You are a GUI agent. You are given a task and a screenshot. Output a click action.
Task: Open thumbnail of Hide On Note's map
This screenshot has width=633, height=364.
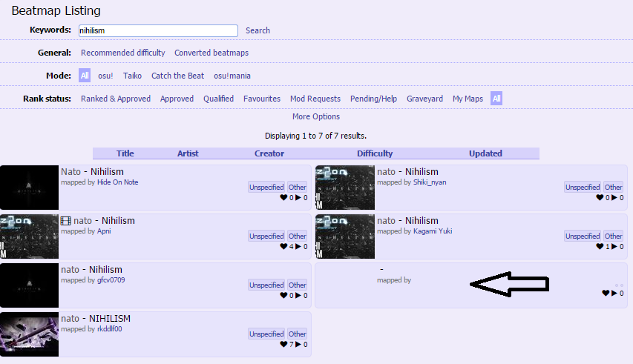(x=29, y=188)
